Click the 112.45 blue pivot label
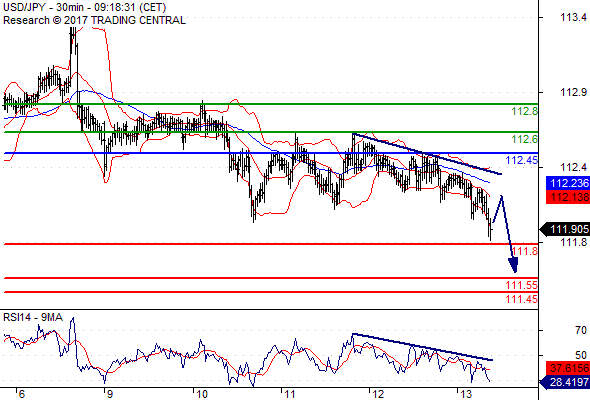This screenshot has width=590, height=400. click(x=522, y=160)
